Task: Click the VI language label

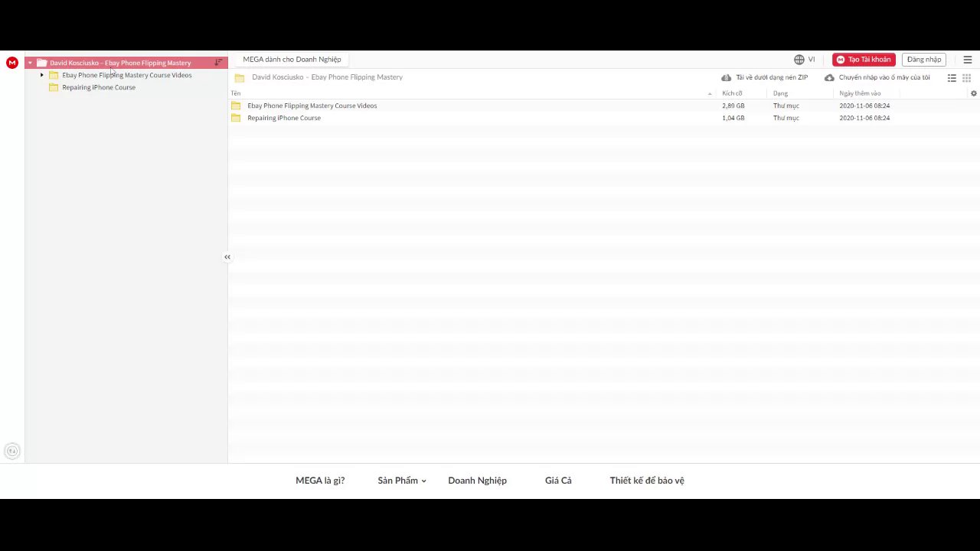Action: point(812,60)
